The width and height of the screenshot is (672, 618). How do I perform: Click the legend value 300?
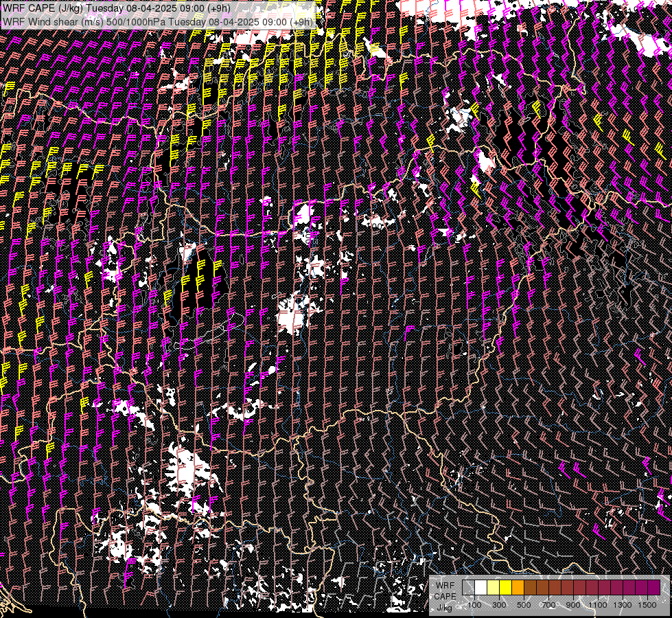[499, 605]
